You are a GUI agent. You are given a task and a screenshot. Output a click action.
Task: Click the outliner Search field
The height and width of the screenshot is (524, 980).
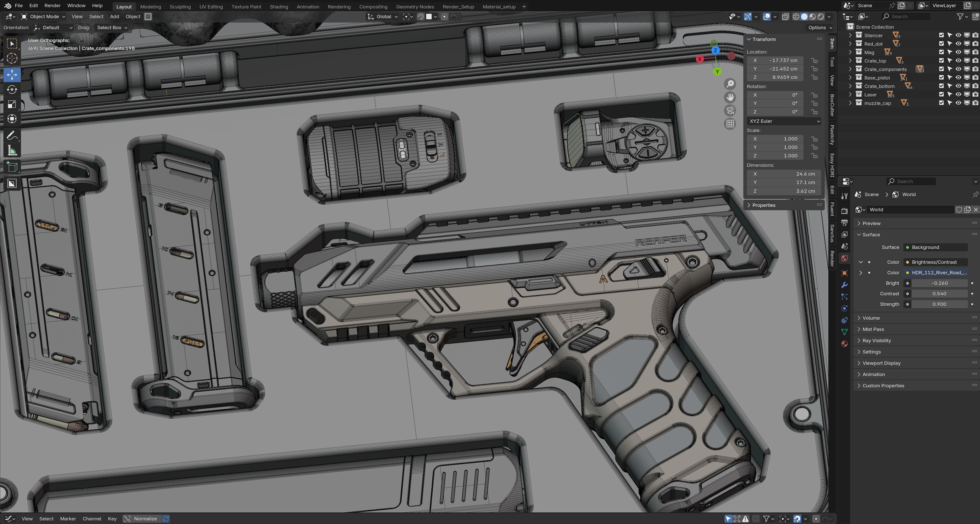[906, 16]
